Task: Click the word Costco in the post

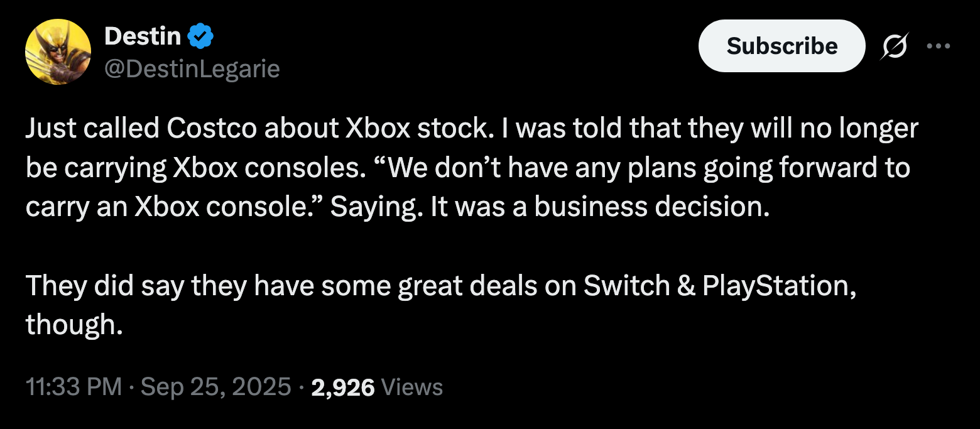Action: coord(212,129)
